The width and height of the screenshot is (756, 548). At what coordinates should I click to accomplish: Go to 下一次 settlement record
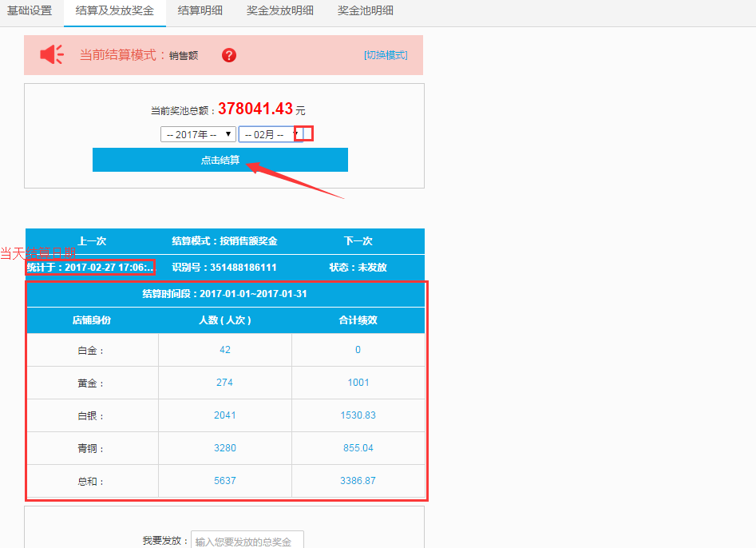(x=358, y=240)
